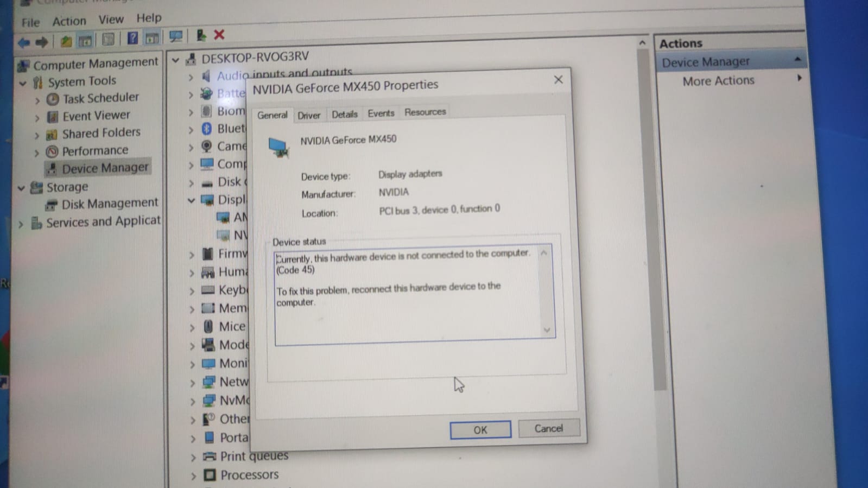The image size is (868, 488).
Task: Open the Help menu
Action: point(149,18)
